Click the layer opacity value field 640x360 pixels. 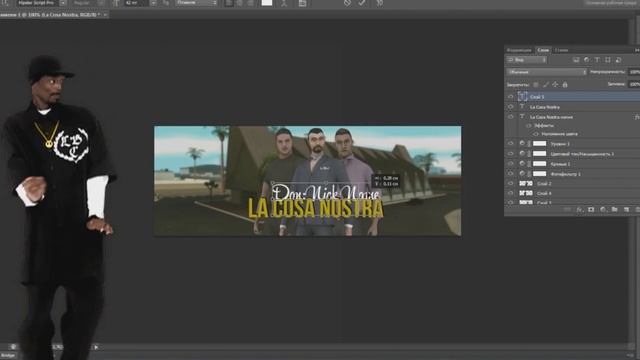634,72
